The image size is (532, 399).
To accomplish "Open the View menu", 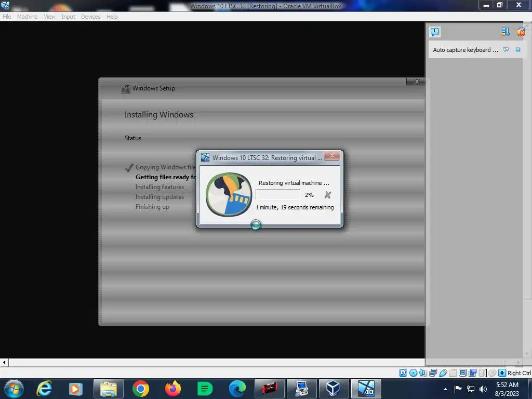I will click(x=49, y=17).
